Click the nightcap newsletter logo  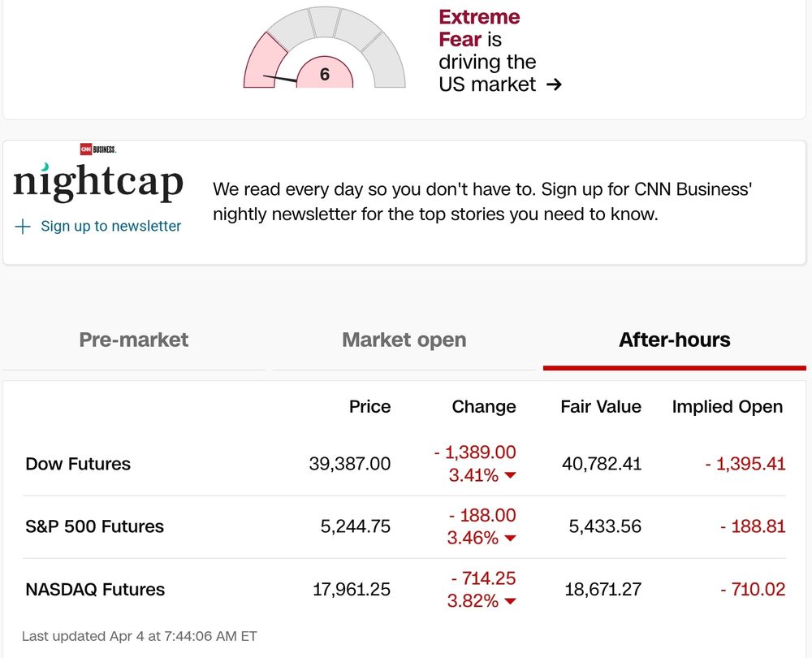(98, 183)
